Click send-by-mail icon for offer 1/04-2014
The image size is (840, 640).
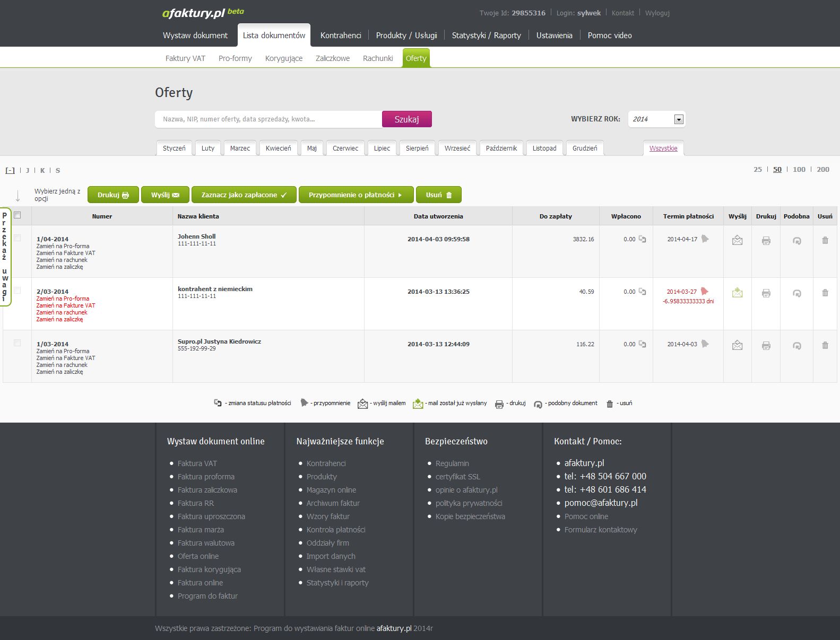click(x=737, y=240)
